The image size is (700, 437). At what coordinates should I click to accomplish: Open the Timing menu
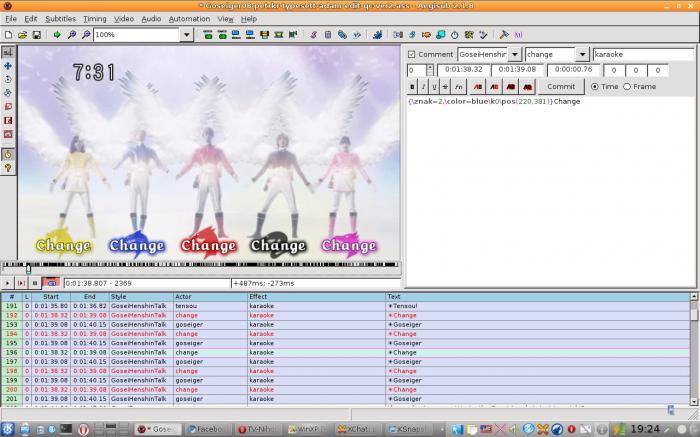pyautogui.click(x=95, y=19)
